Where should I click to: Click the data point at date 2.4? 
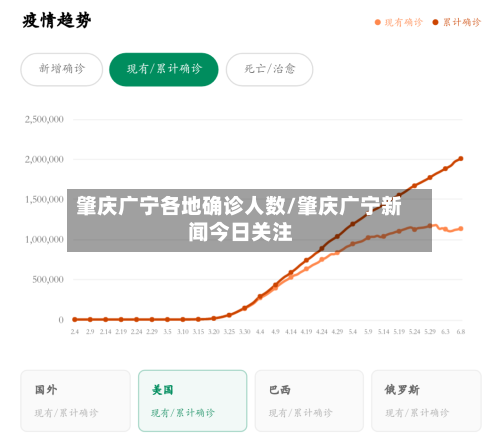75,319
